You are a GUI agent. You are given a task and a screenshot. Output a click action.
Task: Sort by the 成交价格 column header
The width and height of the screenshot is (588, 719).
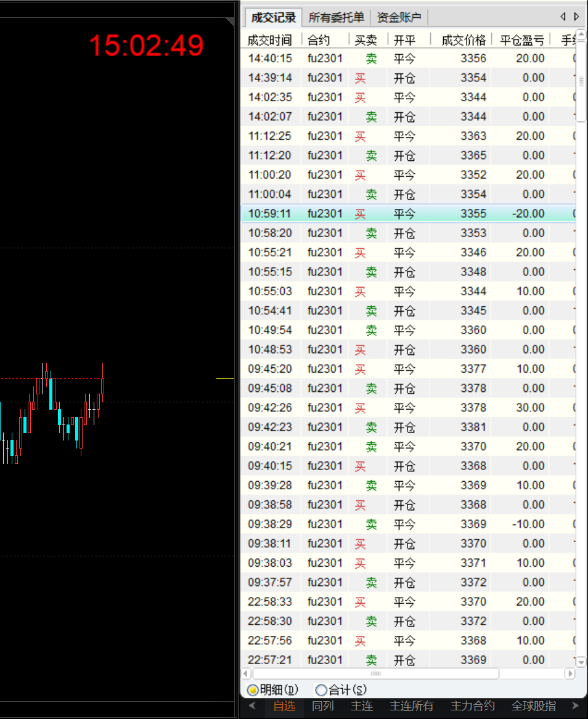tap(463, 41)
